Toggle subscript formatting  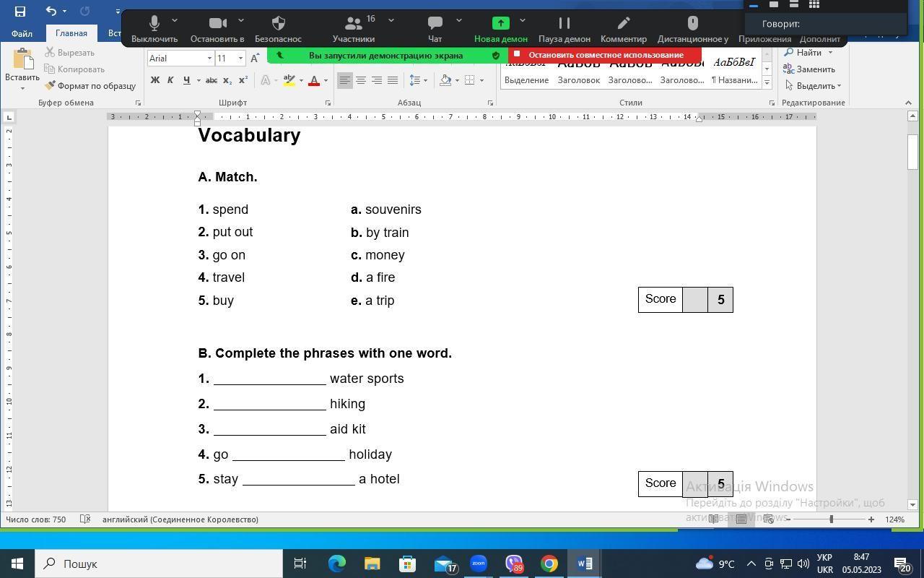[227, 80]
